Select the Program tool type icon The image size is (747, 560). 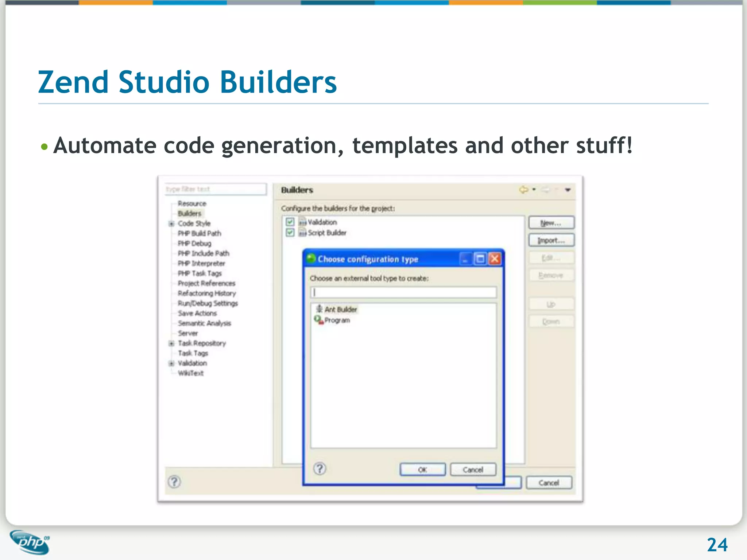(319, 320)
